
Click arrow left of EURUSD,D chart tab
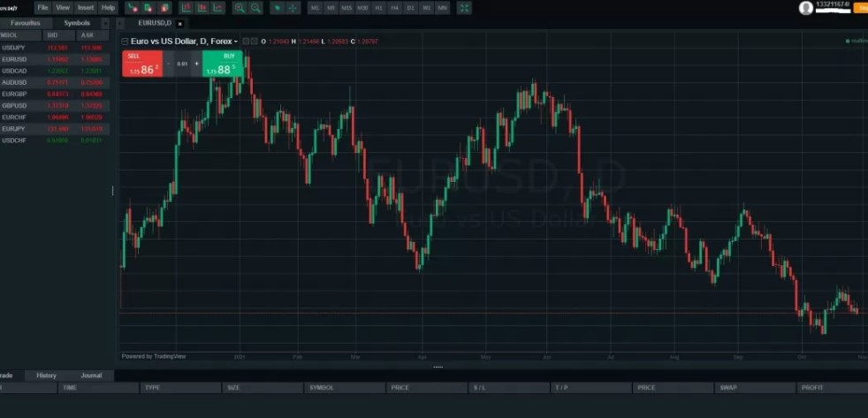120,23
